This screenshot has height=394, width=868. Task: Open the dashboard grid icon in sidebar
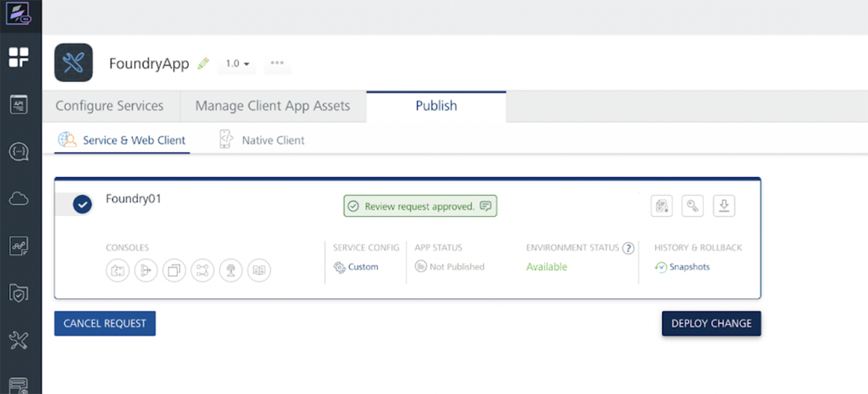coord(18,57)
